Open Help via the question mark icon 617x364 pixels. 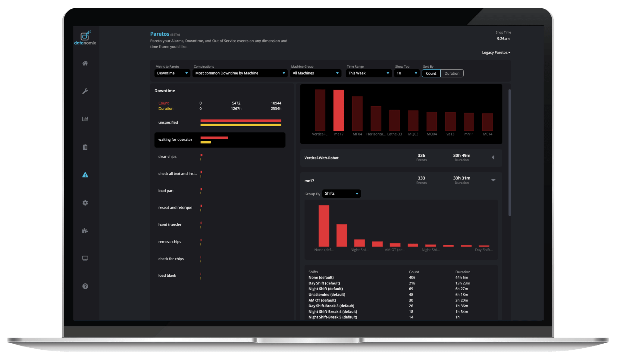(85, 286)
